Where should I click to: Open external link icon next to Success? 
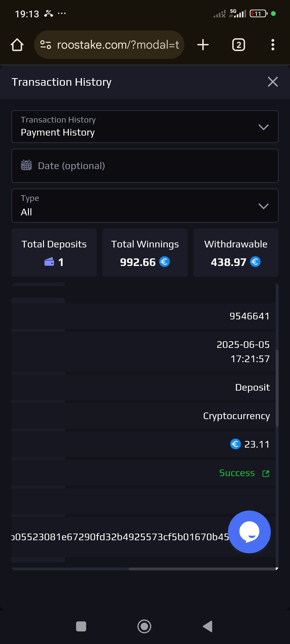[x=266, y=474]
